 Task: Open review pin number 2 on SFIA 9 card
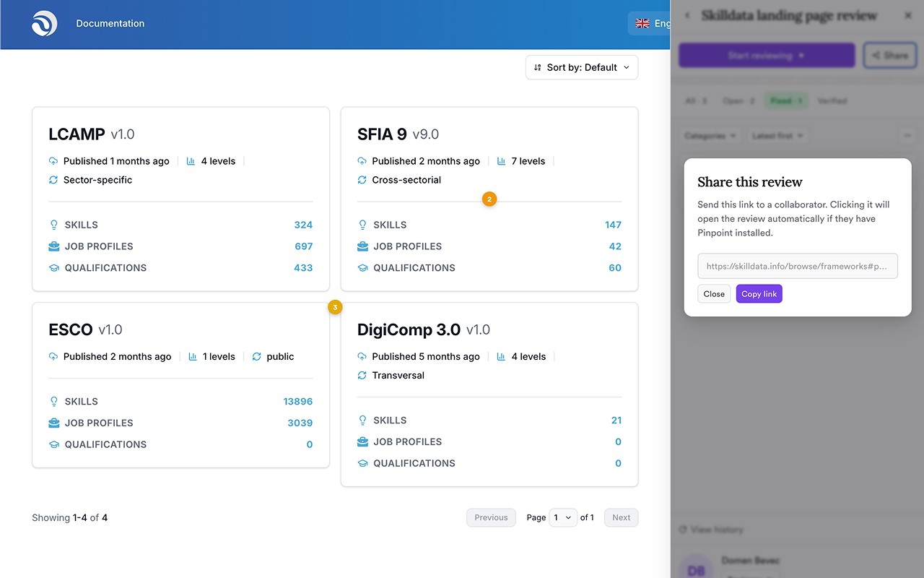click(489, 199)
